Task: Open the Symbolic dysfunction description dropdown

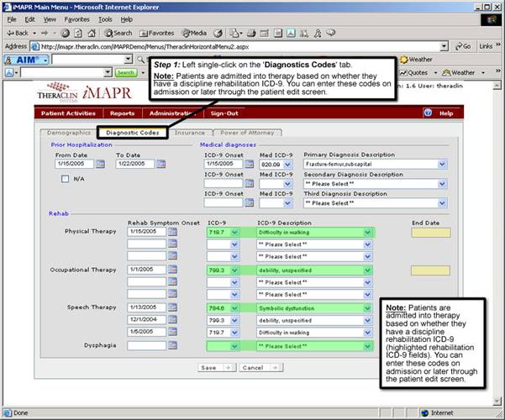Action: 367,307
